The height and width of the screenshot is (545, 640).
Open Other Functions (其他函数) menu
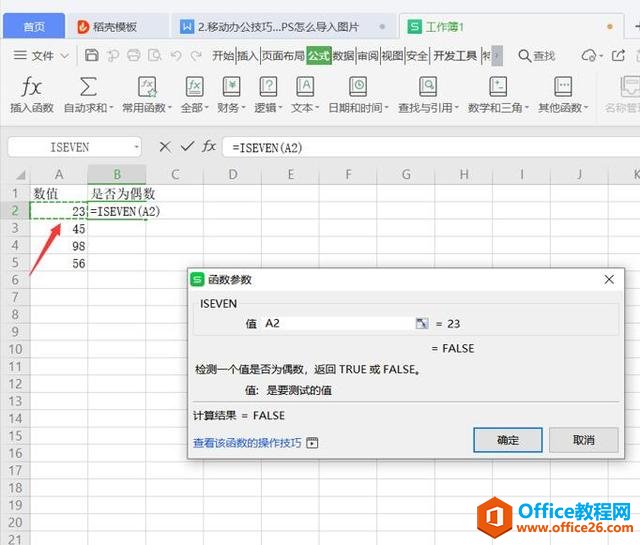coord(563,95)
